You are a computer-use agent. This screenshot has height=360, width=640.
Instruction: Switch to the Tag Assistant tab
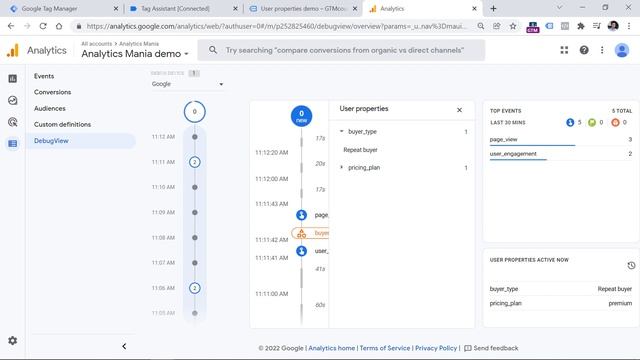click(x=183, y=9)
